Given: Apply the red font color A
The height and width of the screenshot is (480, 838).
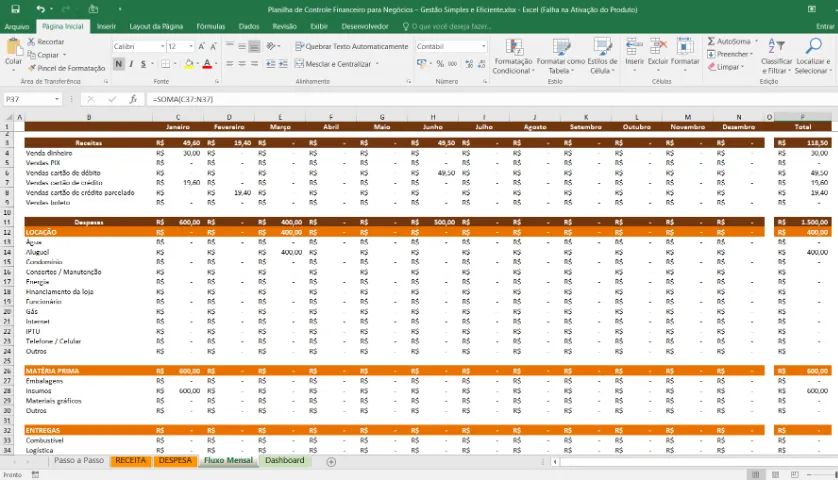Looking at the screenshot, I should (207, 64).
